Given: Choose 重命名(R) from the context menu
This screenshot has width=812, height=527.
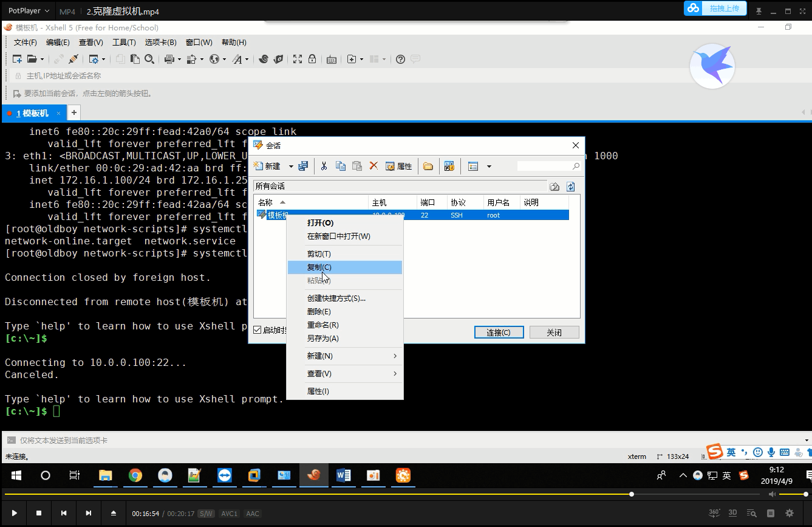Looking at the screenshot, I should [345, 325].
